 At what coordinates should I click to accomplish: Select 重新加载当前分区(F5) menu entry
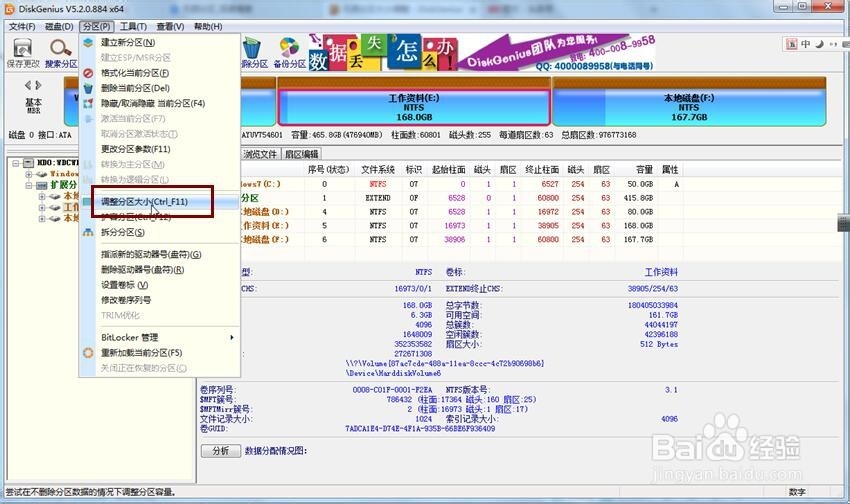[141, 353]
